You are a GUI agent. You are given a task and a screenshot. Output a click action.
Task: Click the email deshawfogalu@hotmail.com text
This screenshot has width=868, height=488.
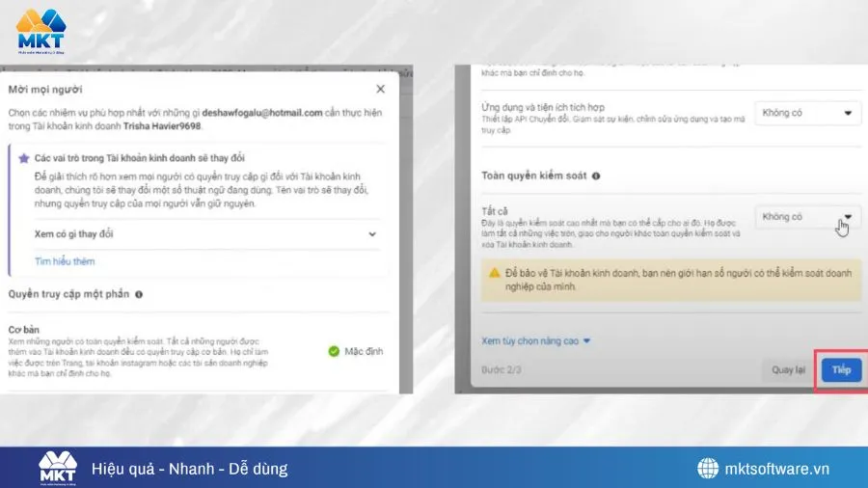261,113
